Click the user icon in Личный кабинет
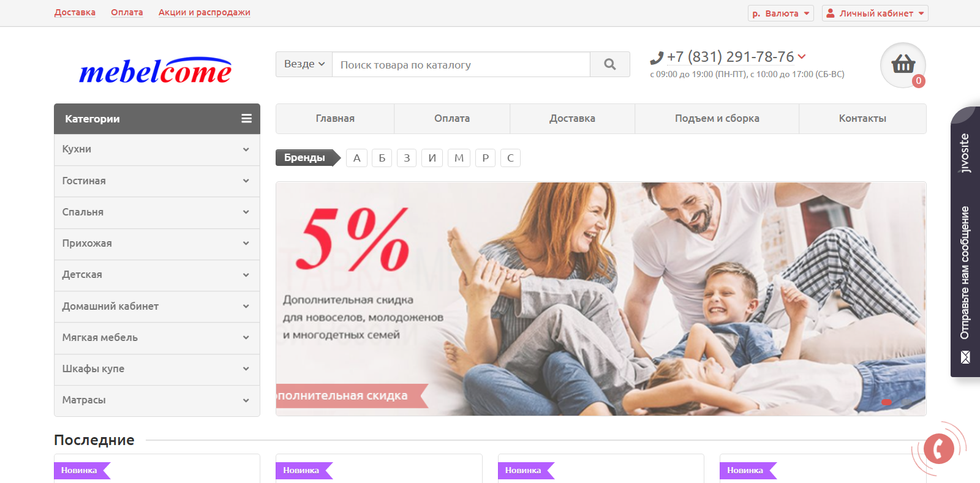980x483 pixels. [x=831, y=13]
